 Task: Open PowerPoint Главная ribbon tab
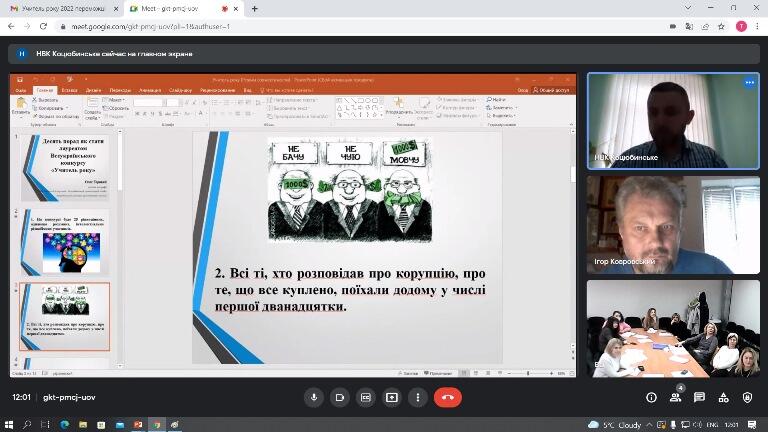click(x=45, y=91)
